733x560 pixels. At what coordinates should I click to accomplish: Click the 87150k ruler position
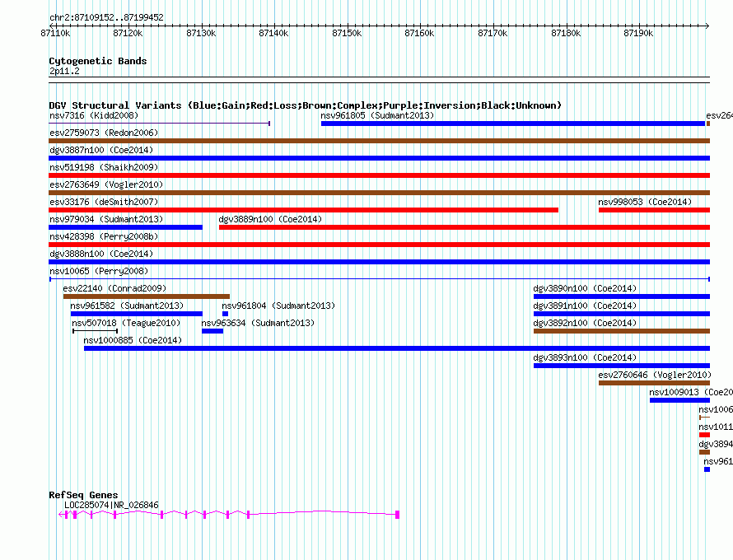348,33
